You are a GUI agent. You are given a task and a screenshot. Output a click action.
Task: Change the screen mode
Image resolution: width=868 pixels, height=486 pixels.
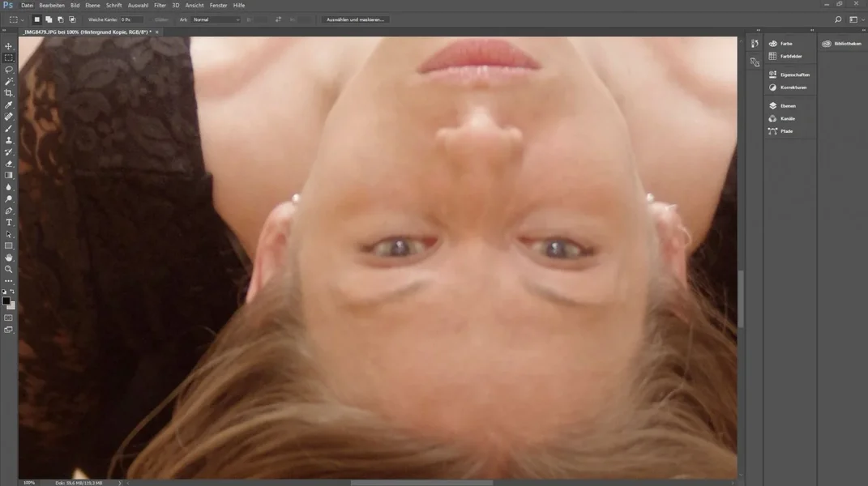pos(8,330)
